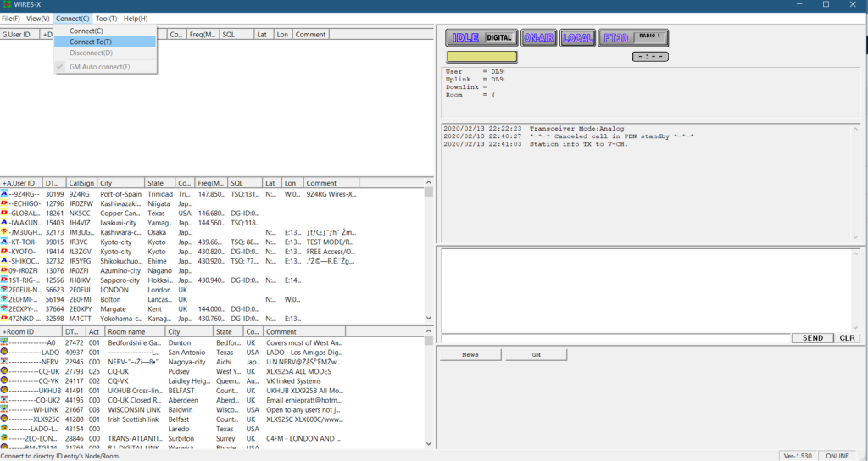Select Irish Scottish link room name
The height and width of the screenshot is (461, 868).
click(x=133, y=419)
